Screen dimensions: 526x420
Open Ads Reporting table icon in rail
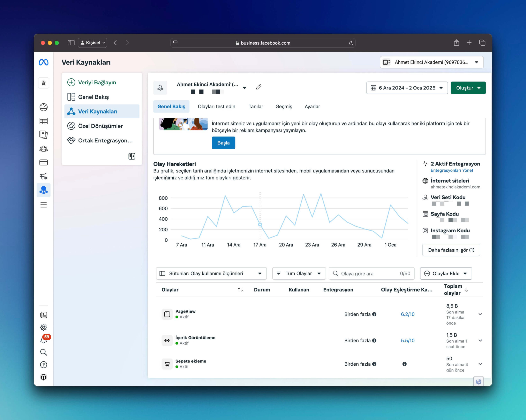tap(43, 121)
